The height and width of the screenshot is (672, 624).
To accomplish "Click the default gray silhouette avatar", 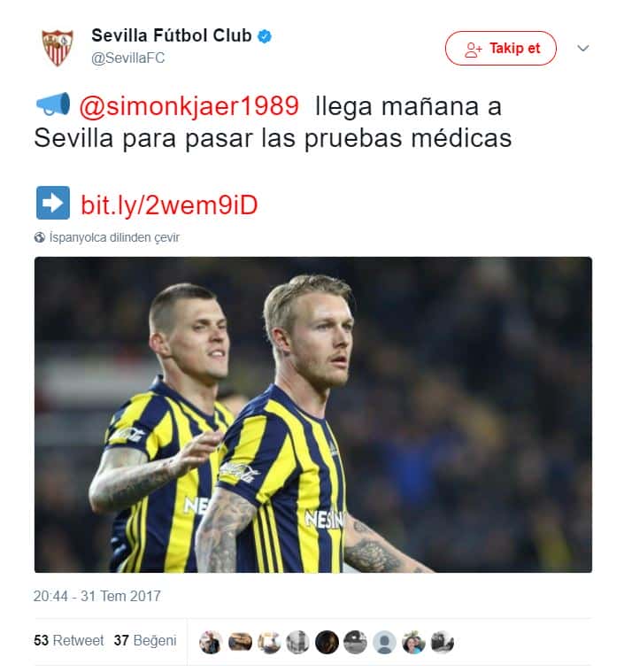I will point(384,643).
